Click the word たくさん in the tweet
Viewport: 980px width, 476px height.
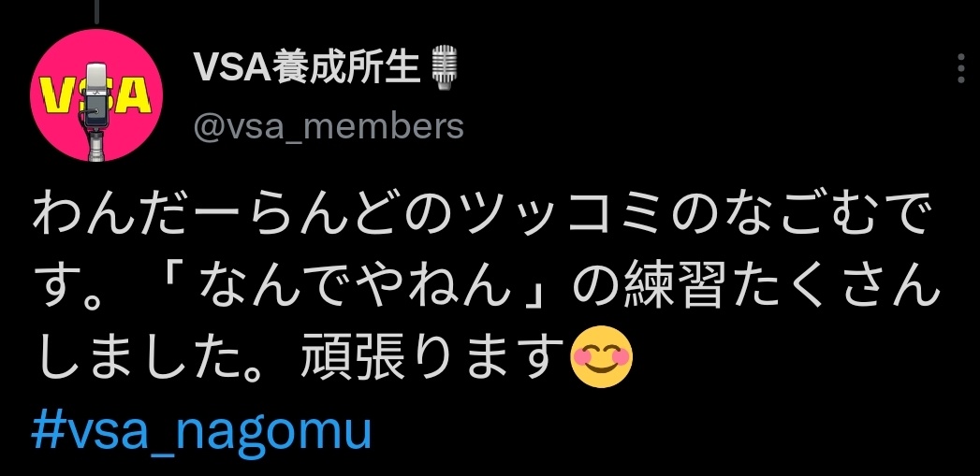click(831, 287)
